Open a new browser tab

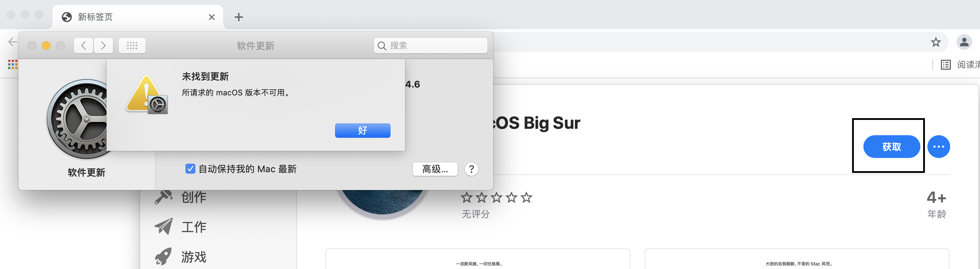238,17
